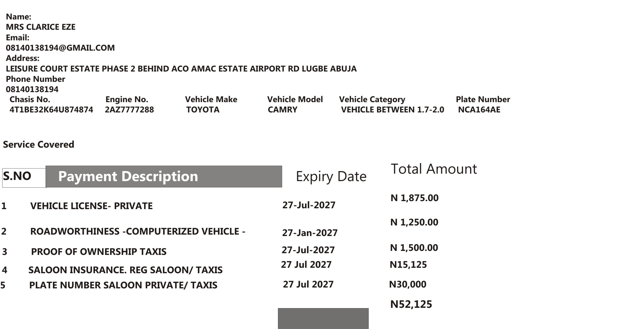Viewport: 644px width, 329px height.
Task: Click the N30,000 amount
Action: click(408, 284)
